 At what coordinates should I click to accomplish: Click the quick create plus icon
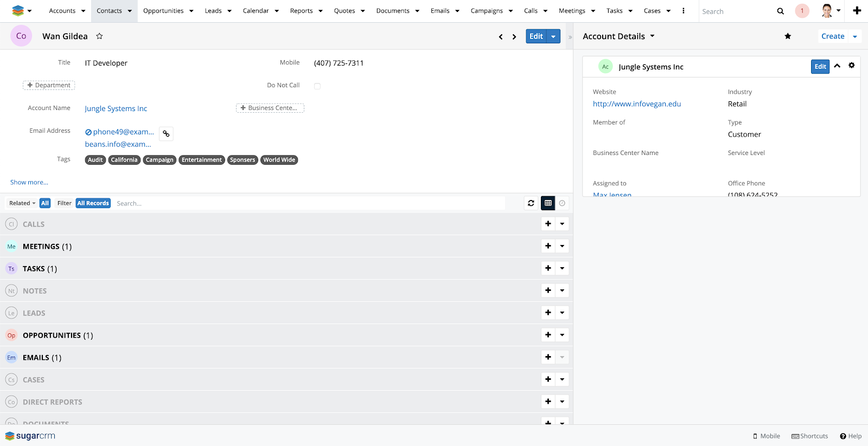coord(857,11)
